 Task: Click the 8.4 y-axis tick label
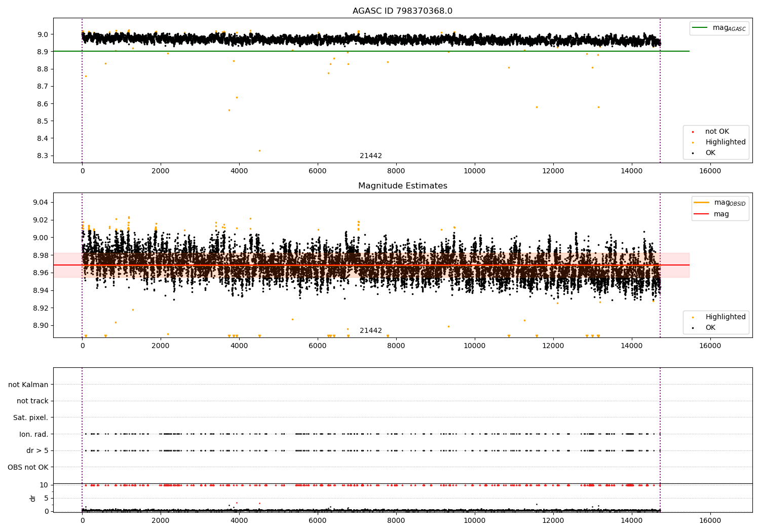click(43, 138)
